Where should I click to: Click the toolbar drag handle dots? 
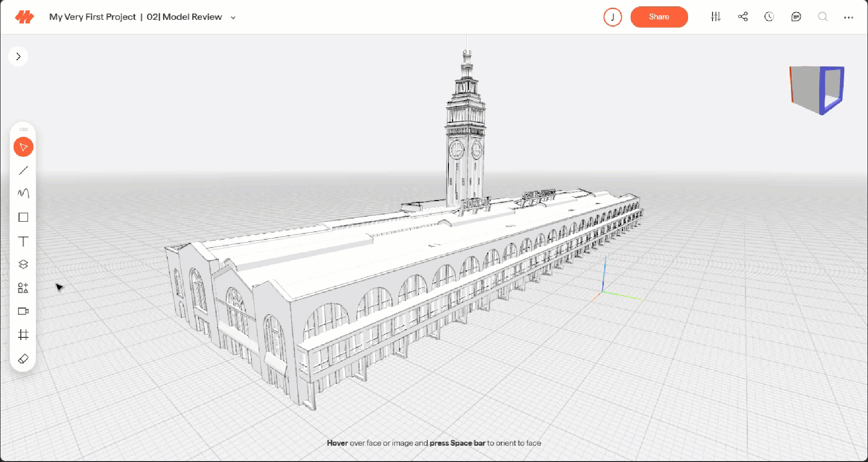click(x=24, y=130)
